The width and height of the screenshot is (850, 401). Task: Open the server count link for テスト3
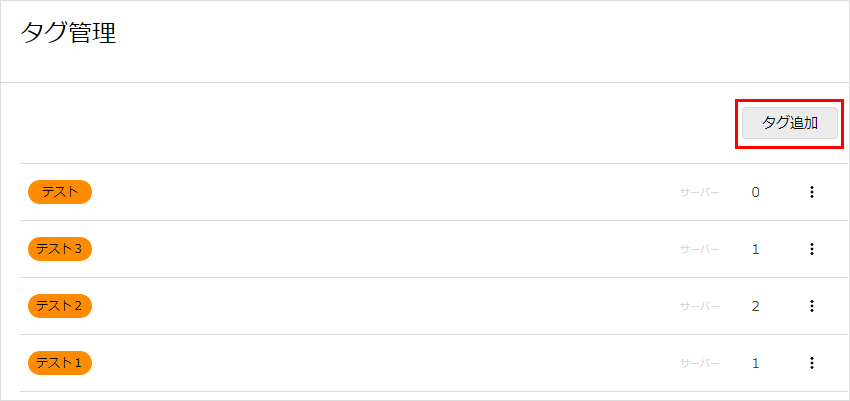(755, 249)
